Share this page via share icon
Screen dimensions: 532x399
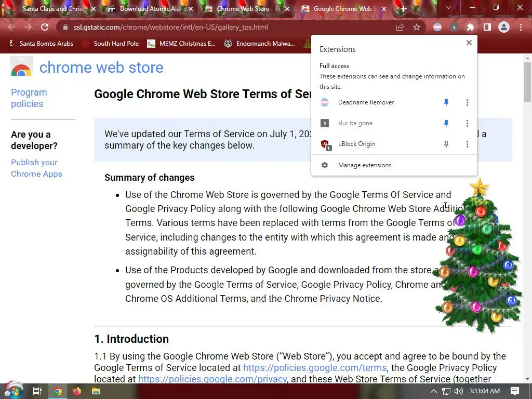(x=400, y=27)
